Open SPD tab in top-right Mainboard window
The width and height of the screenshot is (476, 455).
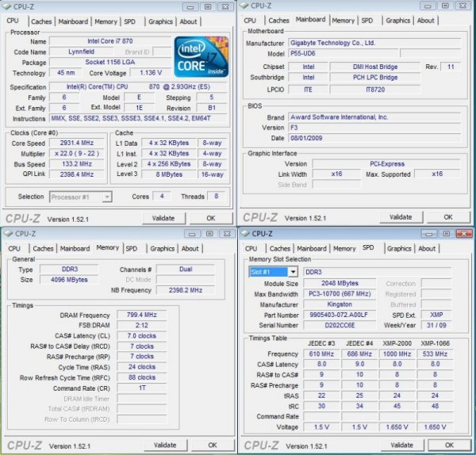coord(367,21)
